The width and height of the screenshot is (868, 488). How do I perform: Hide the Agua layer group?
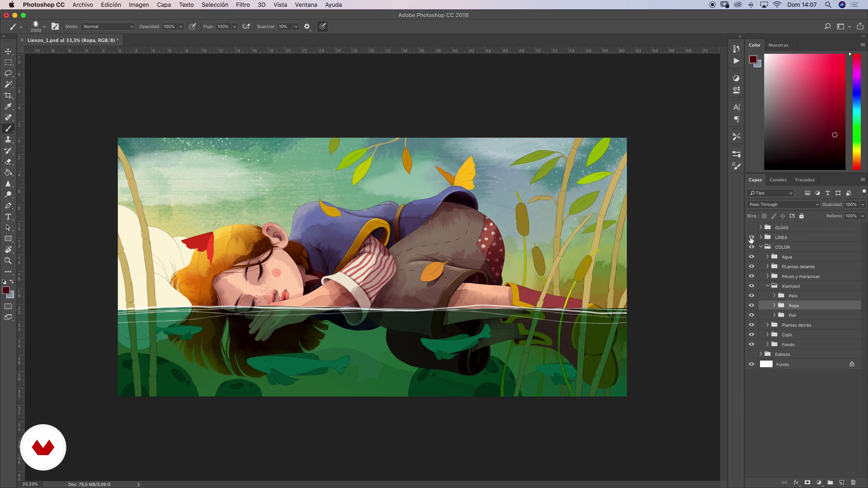tap(751, 257)
